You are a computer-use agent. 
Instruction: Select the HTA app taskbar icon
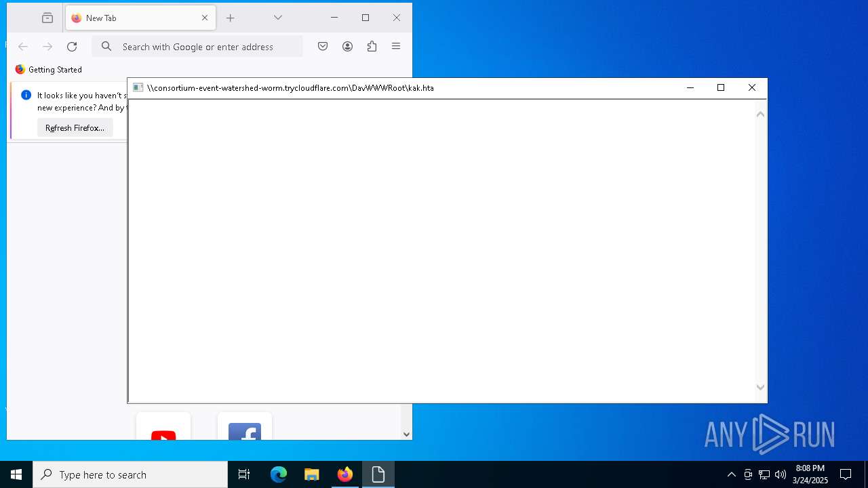[x=378, y=474]
